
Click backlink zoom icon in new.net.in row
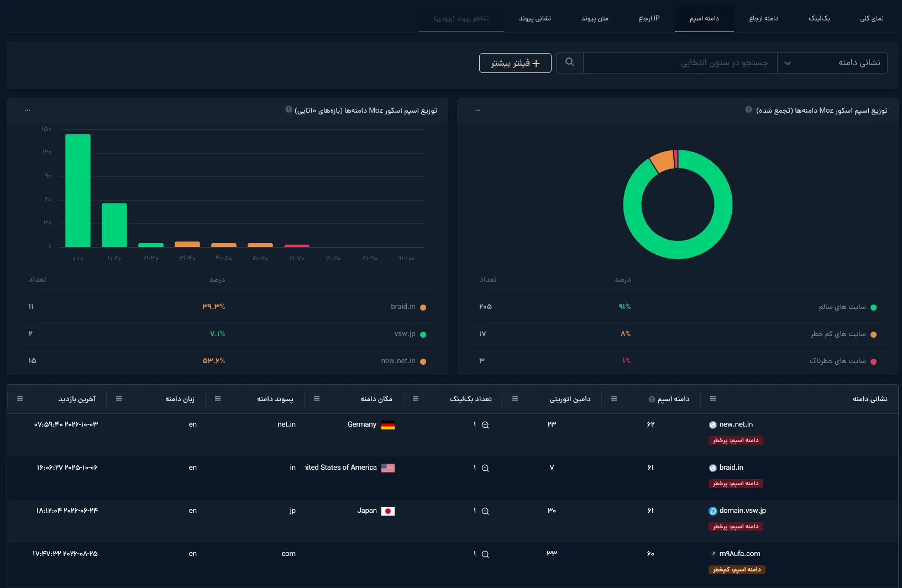[485, 425]
